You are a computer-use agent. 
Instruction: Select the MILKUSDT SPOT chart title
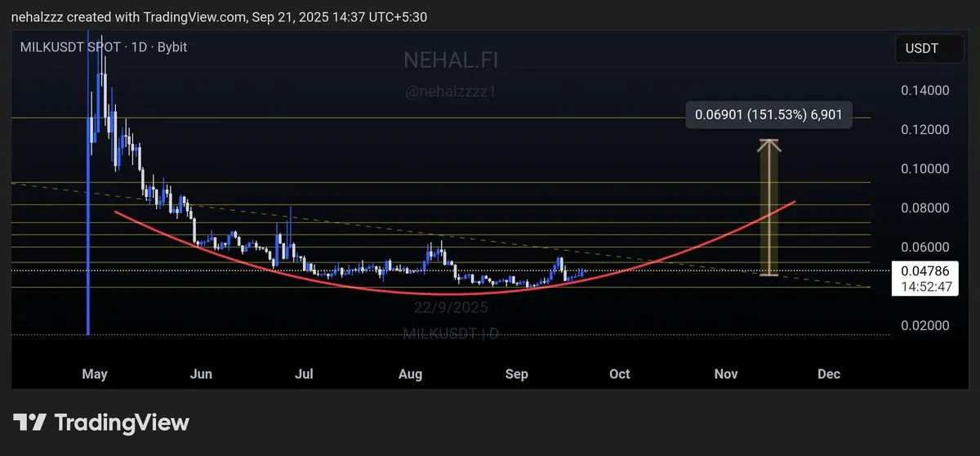click(x=104, y=47)
